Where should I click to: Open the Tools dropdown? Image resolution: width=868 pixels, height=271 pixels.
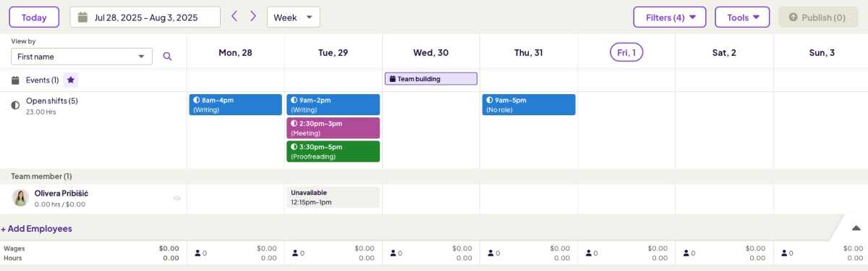coord(741,17)
